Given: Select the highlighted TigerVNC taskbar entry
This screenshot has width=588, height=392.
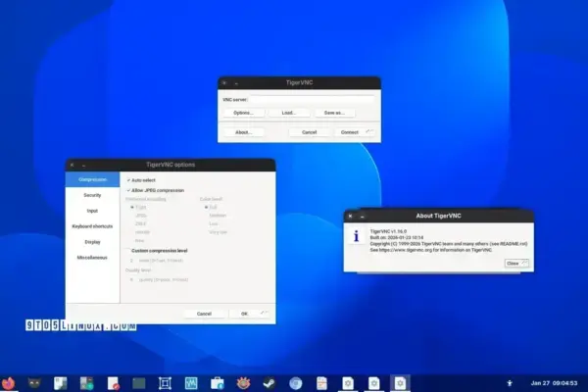Looking at the screenshot, I should click(x=400, y=383).
